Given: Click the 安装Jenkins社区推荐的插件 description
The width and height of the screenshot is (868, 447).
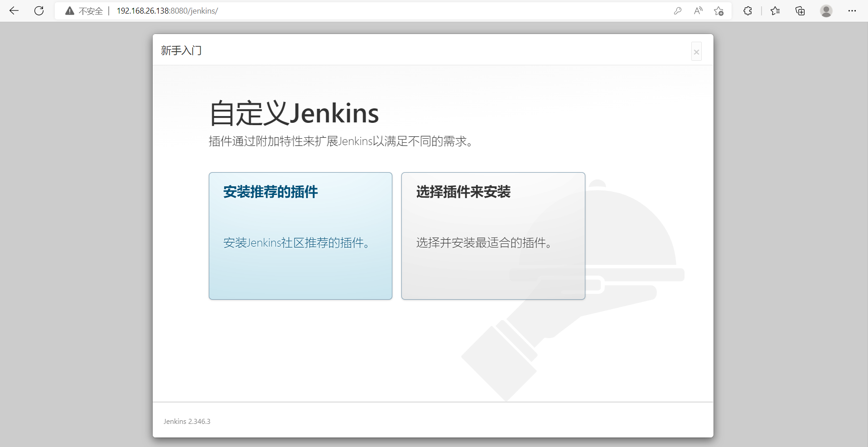Looking at the screenshot, I should coord(297,243).
